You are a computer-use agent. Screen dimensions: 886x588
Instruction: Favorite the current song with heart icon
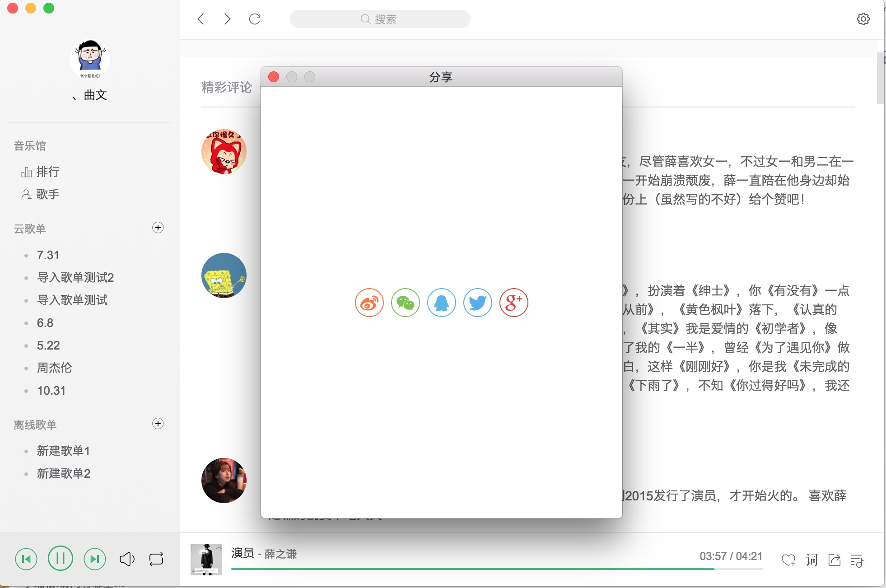tap(788, 560)
